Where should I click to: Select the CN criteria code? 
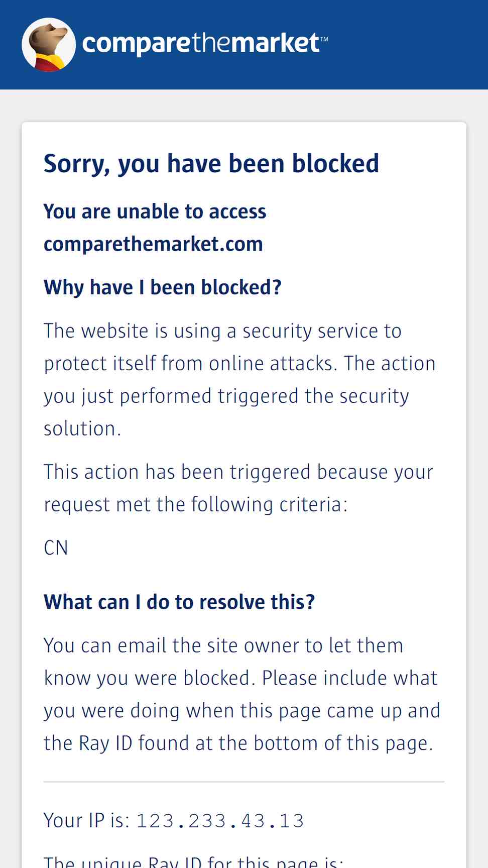(56, 548)
